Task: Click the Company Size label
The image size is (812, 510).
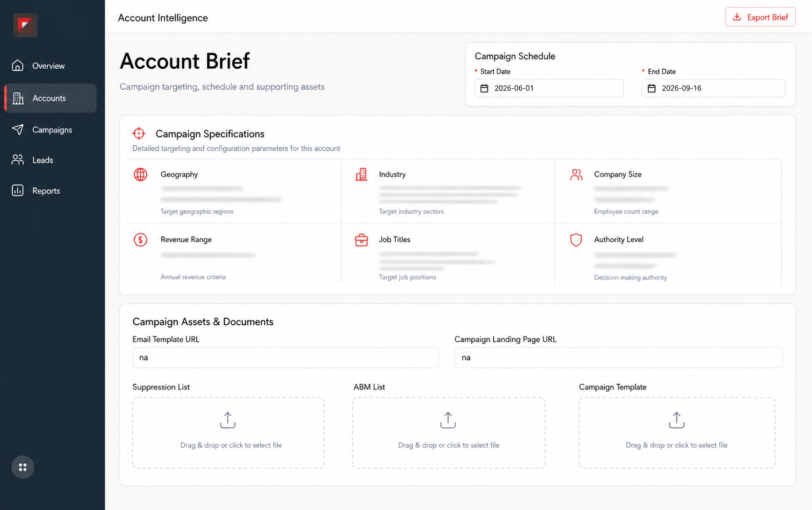Action: (x=617, y=174)
